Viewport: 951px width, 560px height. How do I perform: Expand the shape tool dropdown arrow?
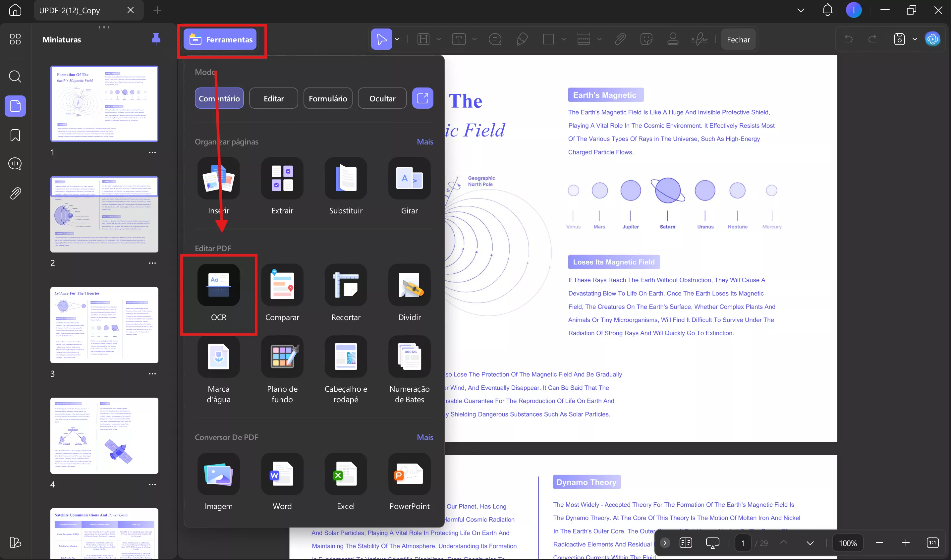click(x=563, y=39)
